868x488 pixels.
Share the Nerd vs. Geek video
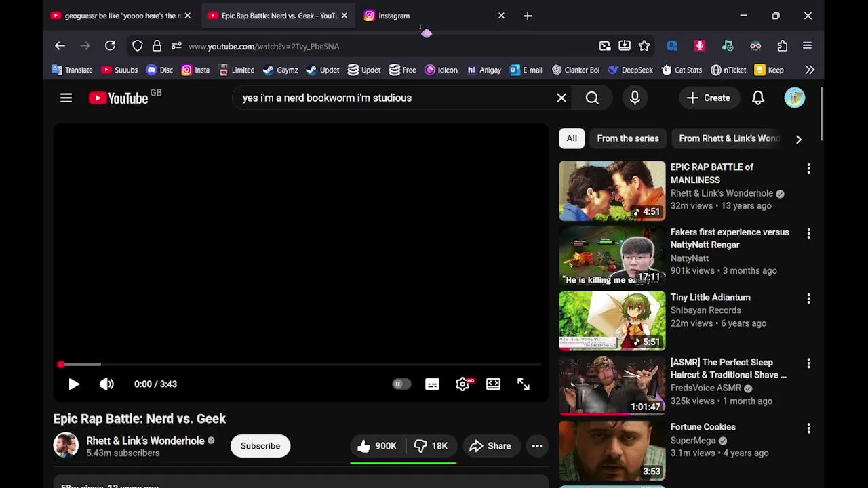pos(490,446)
